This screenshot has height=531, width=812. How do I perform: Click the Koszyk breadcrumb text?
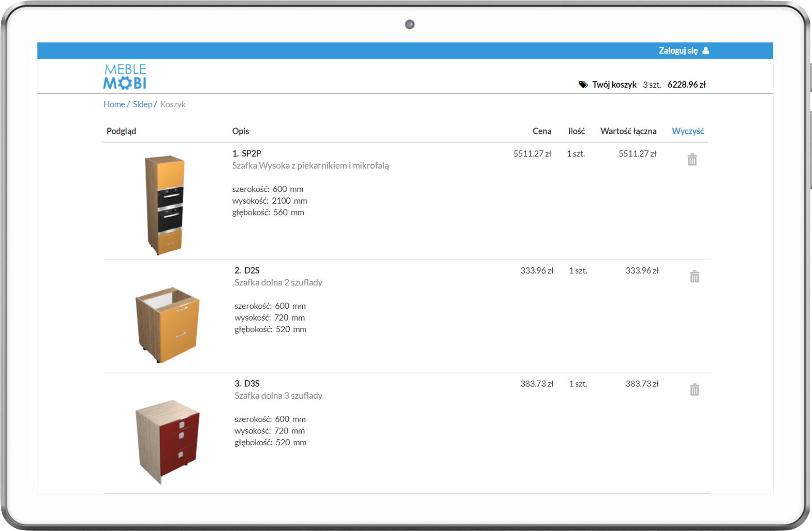pos(173,104)
